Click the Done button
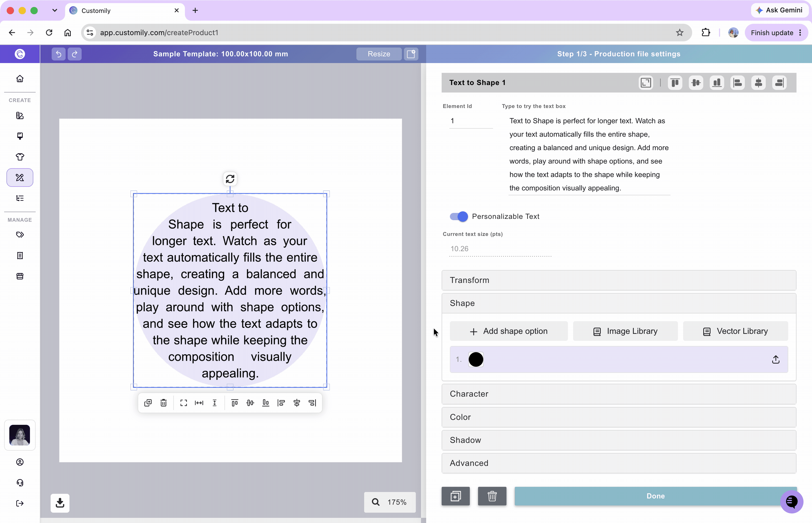 pyautogui.click(x=655, y=496)
